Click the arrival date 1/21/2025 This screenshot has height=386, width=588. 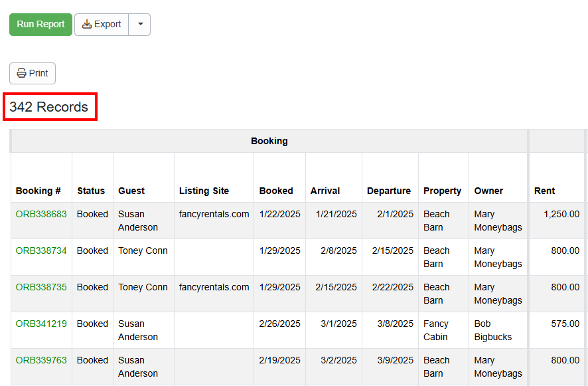pos(336,214)
